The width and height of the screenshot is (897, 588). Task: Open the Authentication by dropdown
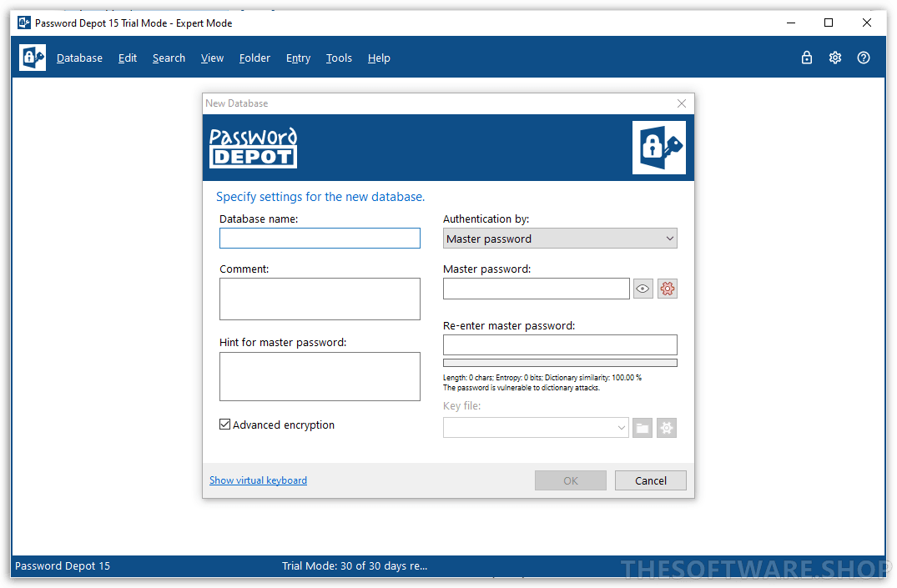click(560, 239)
